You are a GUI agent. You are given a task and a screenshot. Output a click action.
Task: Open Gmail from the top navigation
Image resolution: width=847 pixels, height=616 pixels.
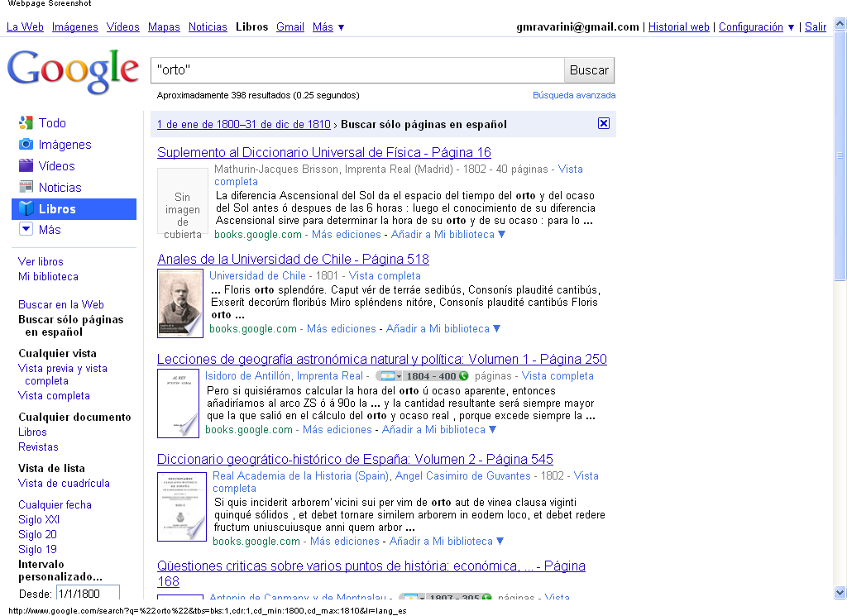[290, 26]
